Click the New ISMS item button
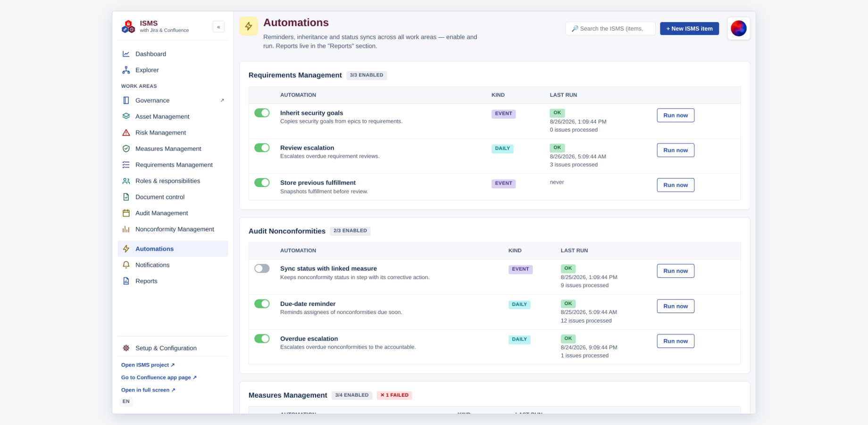The width and height of the screenshot is (868, 425). coord(689,28)
